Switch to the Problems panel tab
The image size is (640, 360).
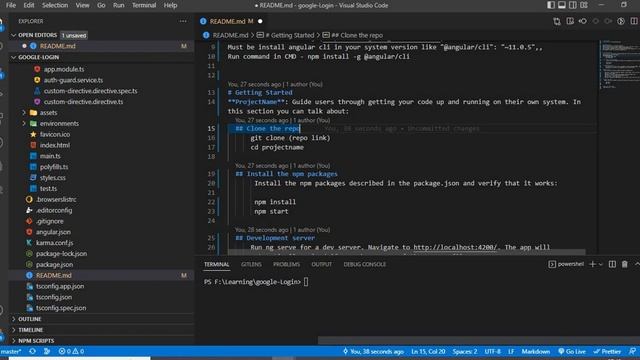click(286, 264)
